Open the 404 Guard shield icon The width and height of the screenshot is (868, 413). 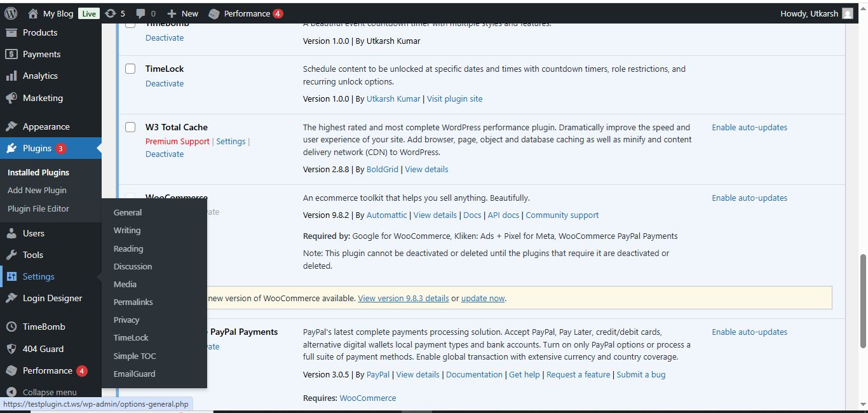(11, 349)
